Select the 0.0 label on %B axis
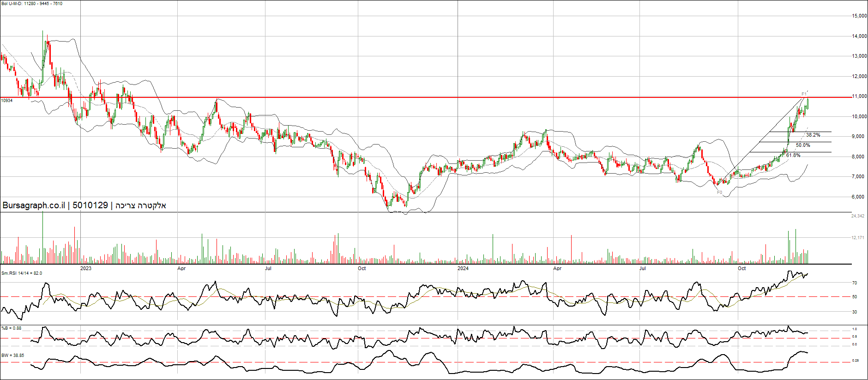 [855, 344]
